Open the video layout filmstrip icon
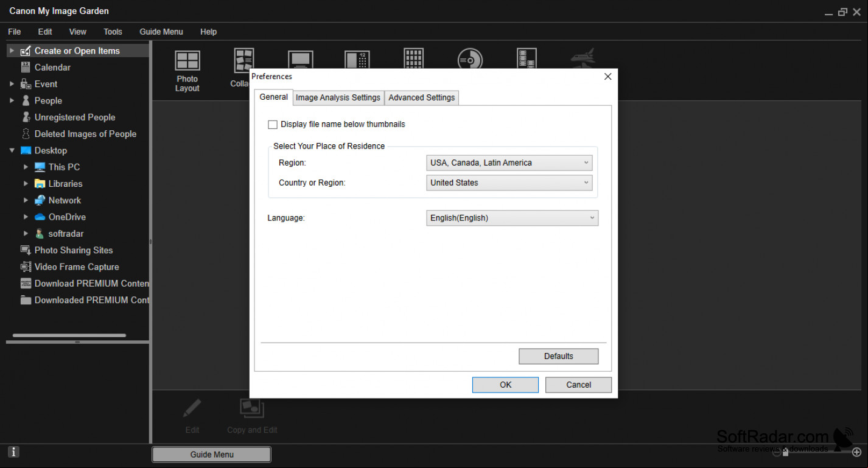 [x=527, y=58]
